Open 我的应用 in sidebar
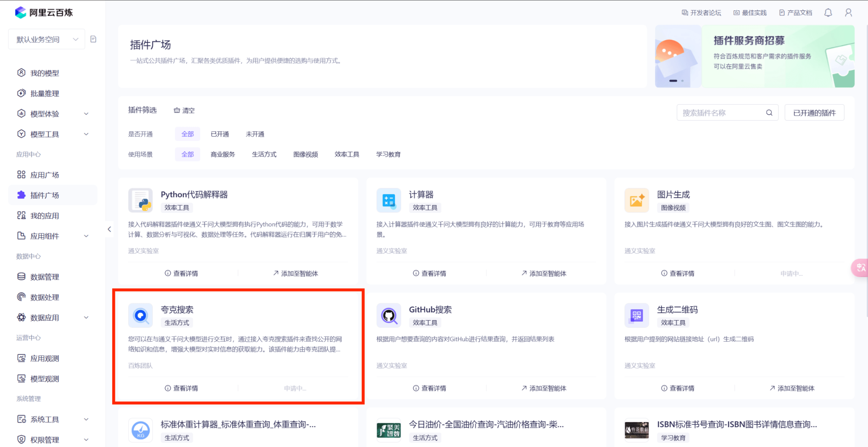The height and width of the screenshot is (447, 868). tap(53, 216)
